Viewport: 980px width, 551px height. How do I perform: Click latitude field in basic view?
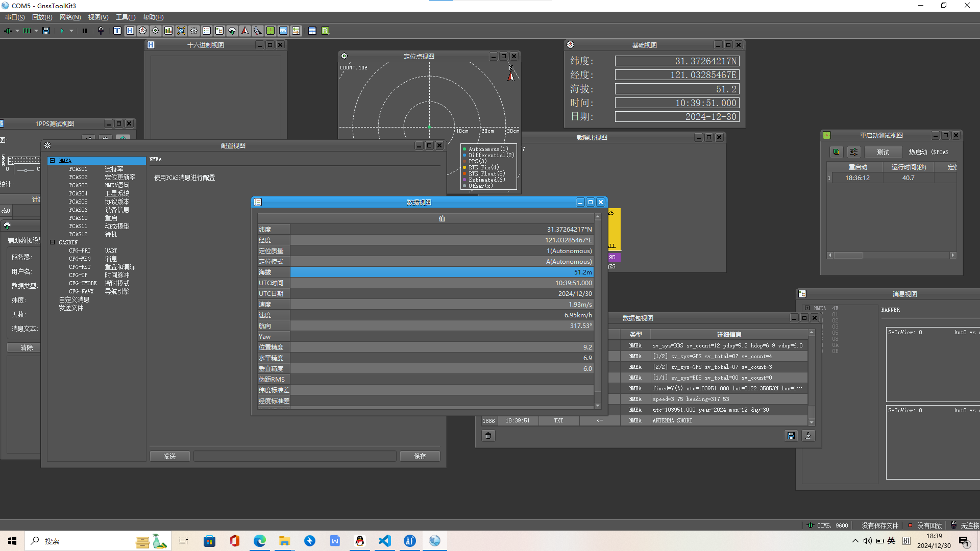click(x=677, y=61)
